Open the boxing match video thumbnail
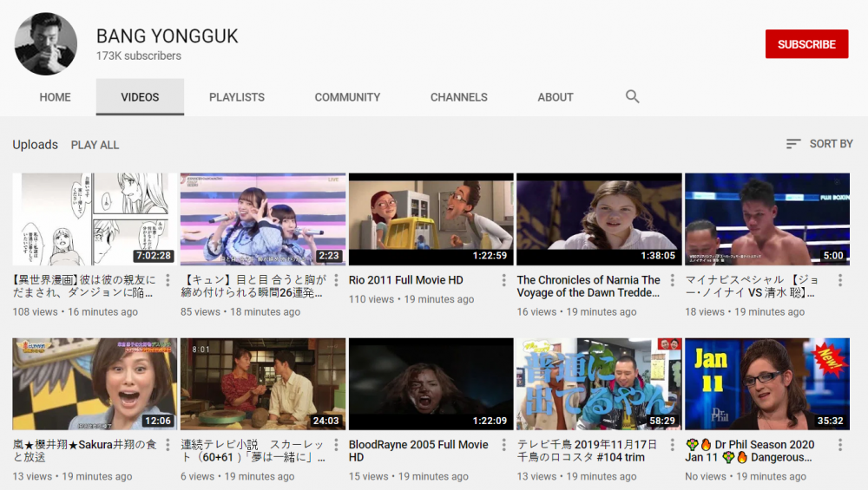 [766, 219]
